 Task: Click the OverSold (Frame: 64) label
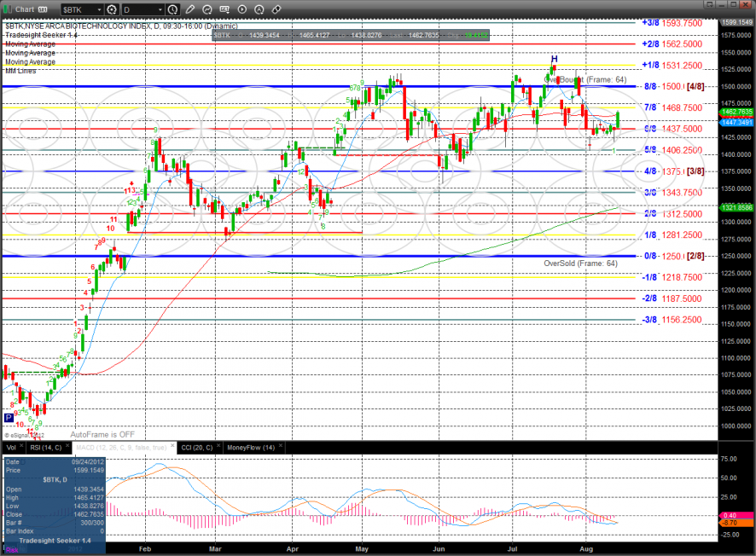580,263
